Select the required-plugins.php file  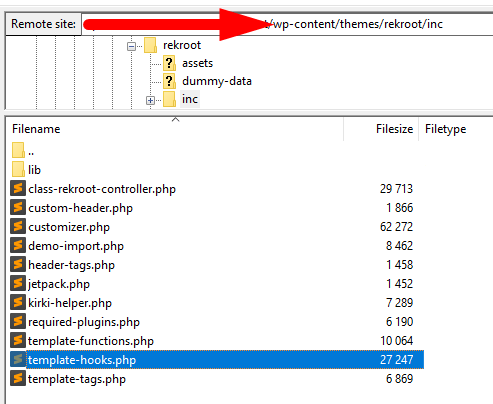84,322
